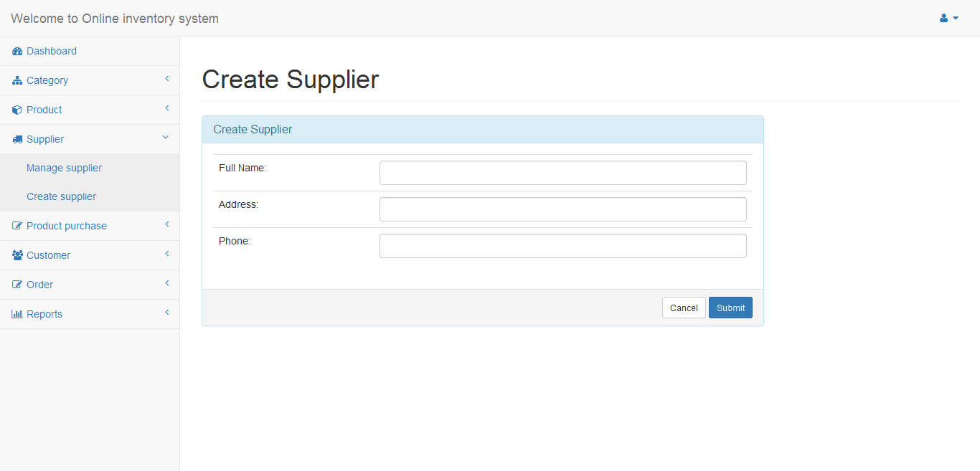This screenshot has width=980, height=471.
Task: Click into the Address input field
Action: [x=562, y=209]
